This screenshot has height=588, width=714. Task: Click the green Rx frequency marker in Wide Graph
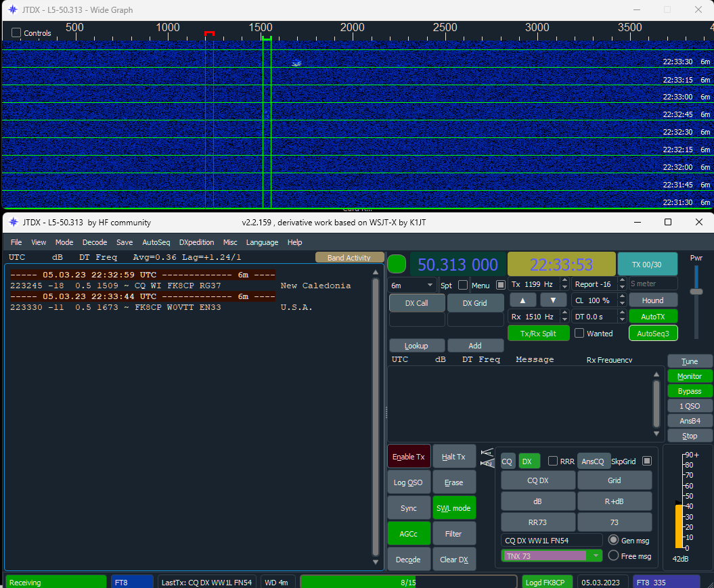coord(267,38)
